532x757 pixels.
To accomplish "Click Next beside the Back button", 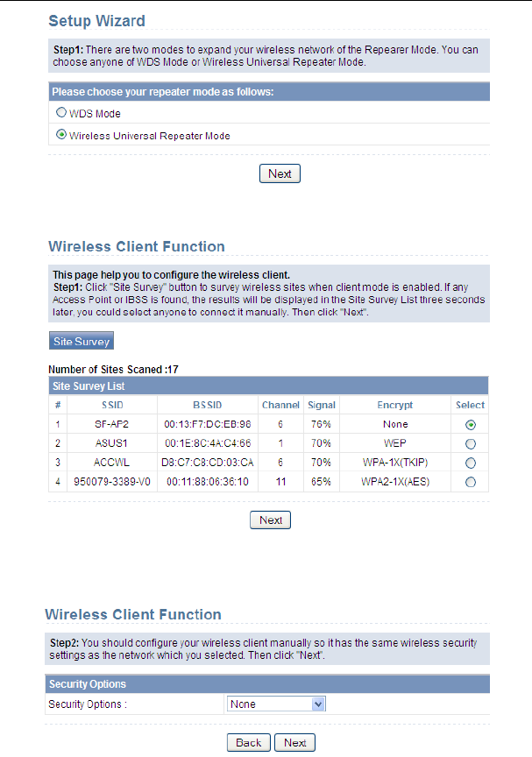I will click(295, 742).
